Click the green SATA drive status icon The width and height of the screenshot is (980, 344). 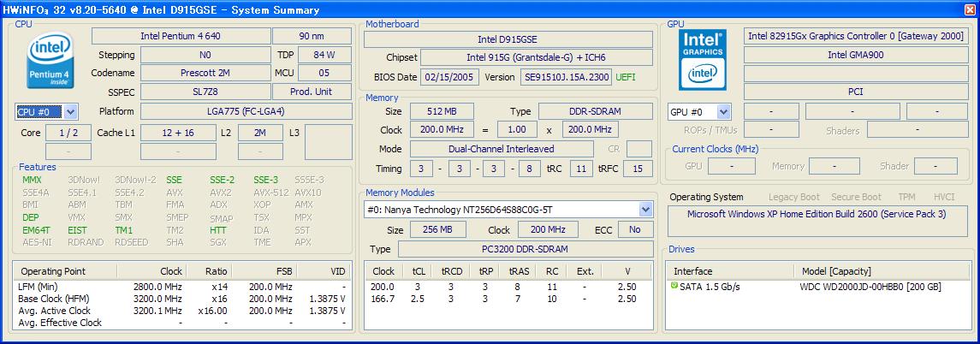674,286
